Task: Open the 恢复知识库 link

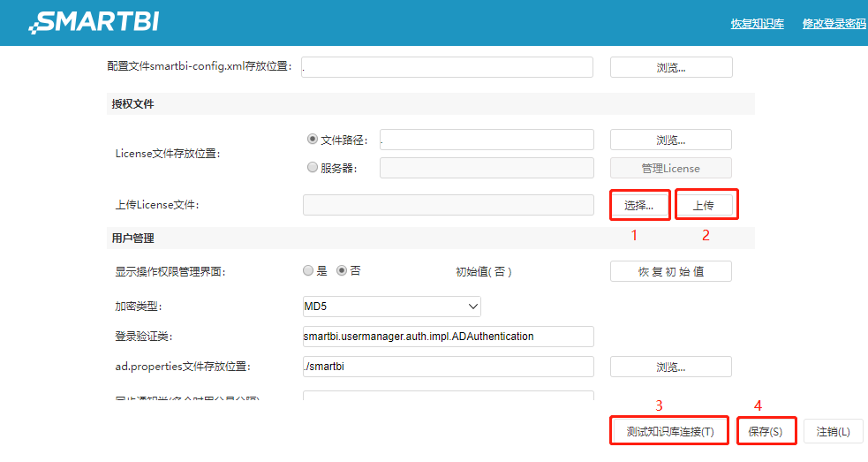Action: tap(757, 24)
